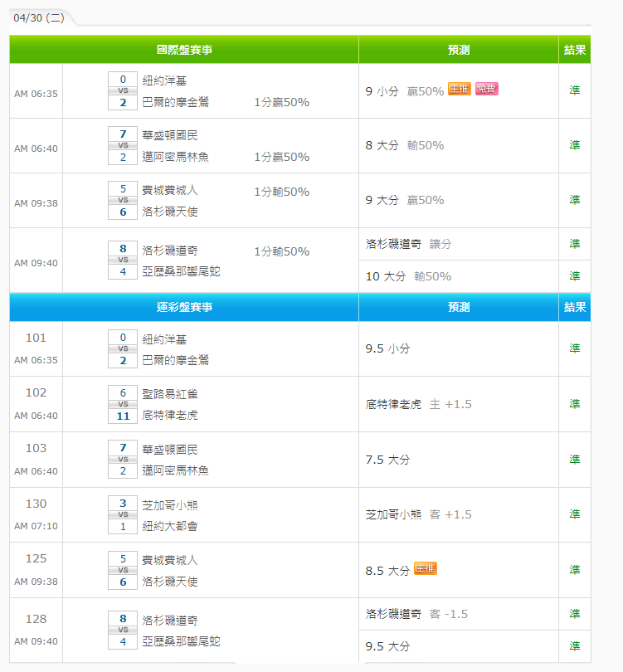Click game number 101
The width and height of the screenshot is (623, 672).
[36, 338]
